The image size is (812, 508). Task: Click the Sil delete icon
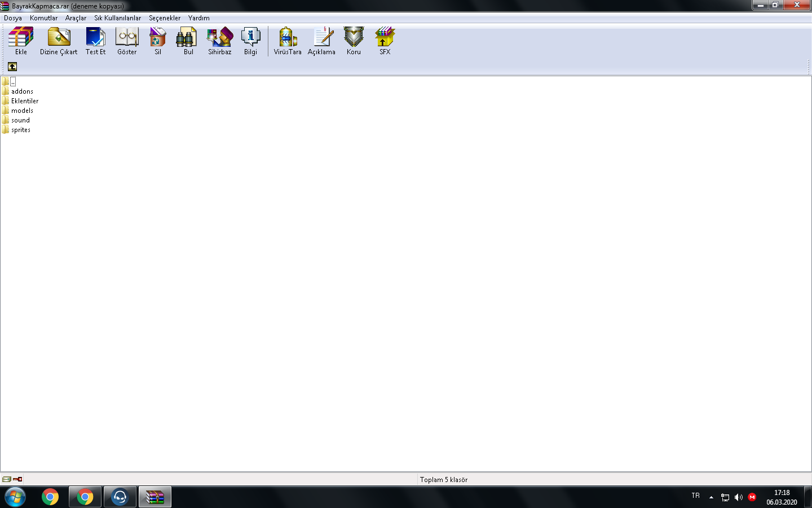pos(158,41)
